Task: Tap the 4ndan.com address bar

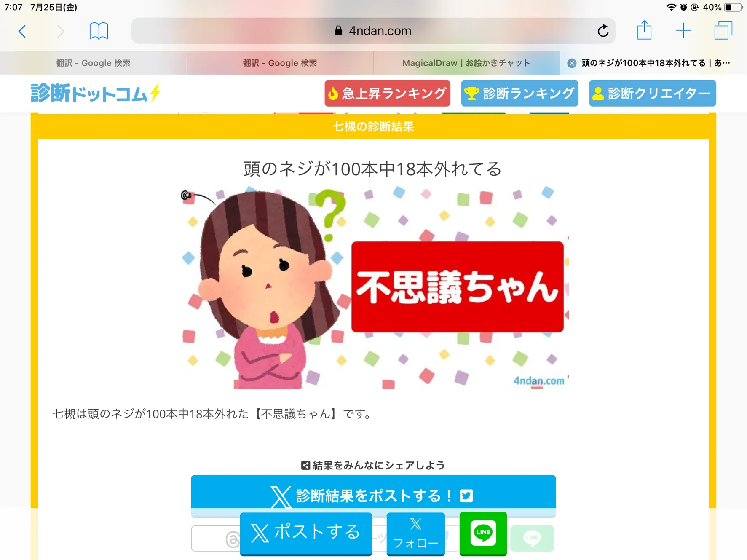Action: point(373,31)
